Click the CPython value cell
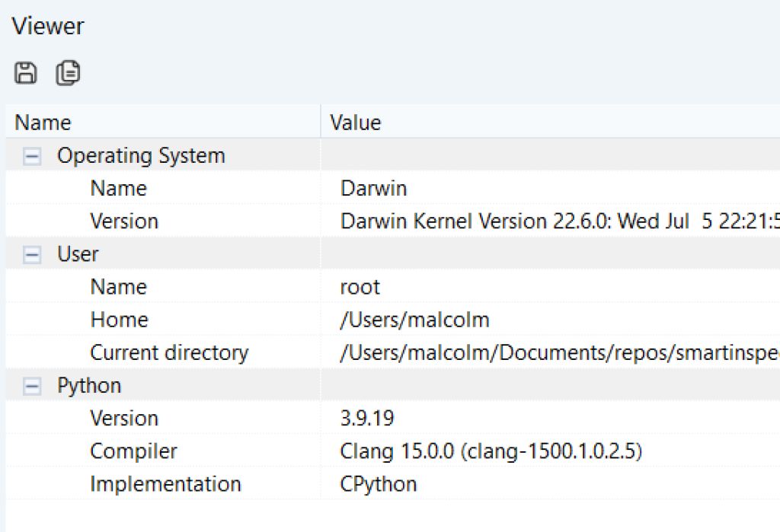The width and height of the screenshot is (780, 532). (379, 484)
